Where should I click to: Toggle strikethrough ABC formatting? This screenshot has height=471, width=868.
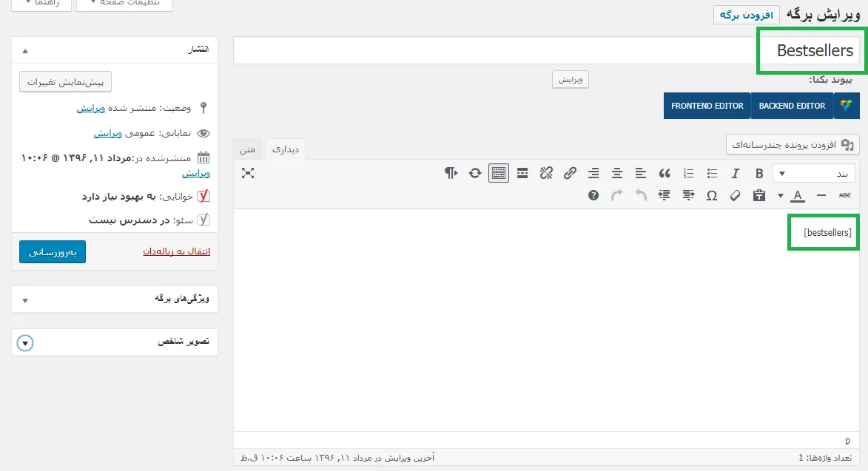click(x=845, y=195)
